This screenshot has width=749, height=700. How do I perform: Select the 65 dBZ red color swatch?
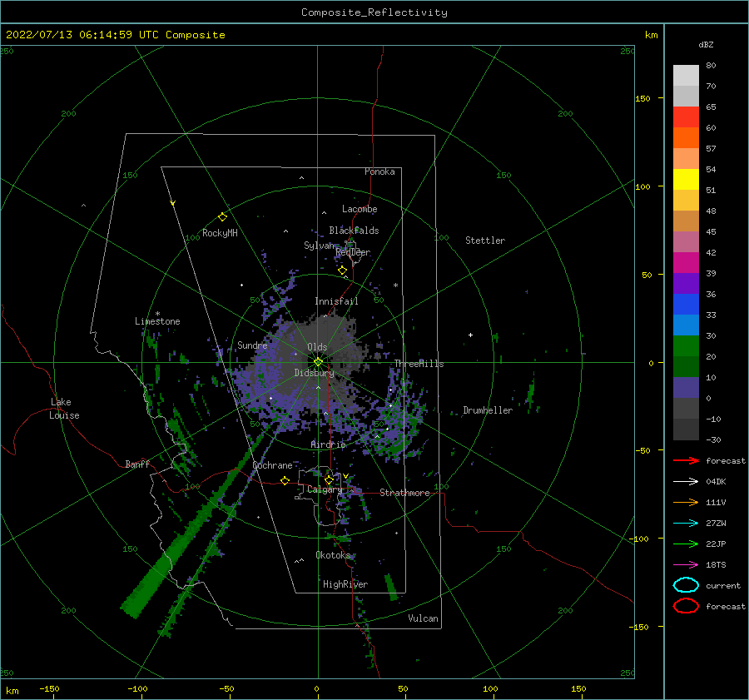686,117
